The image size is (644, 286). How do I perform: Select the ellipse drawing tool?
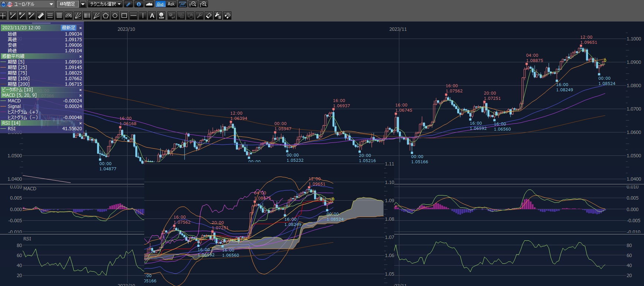[x=115, y=16]
